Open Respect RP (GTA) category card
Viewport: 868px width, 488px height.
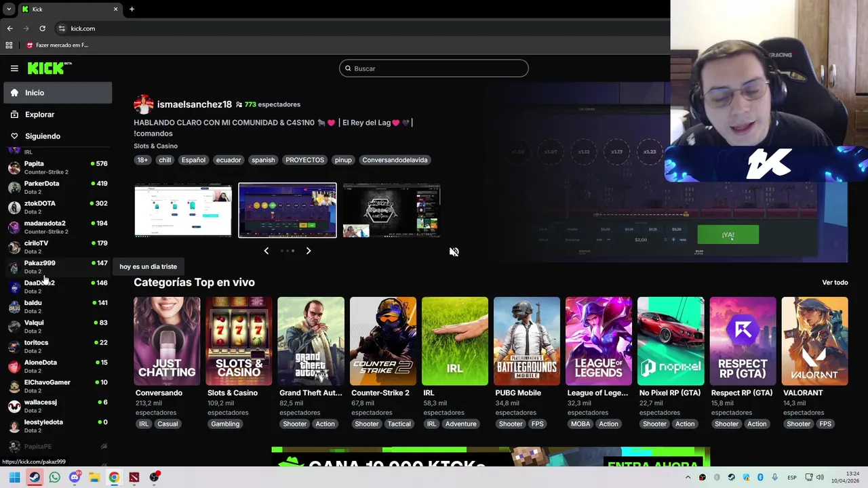pyautogui.click(x=743, y=341)
